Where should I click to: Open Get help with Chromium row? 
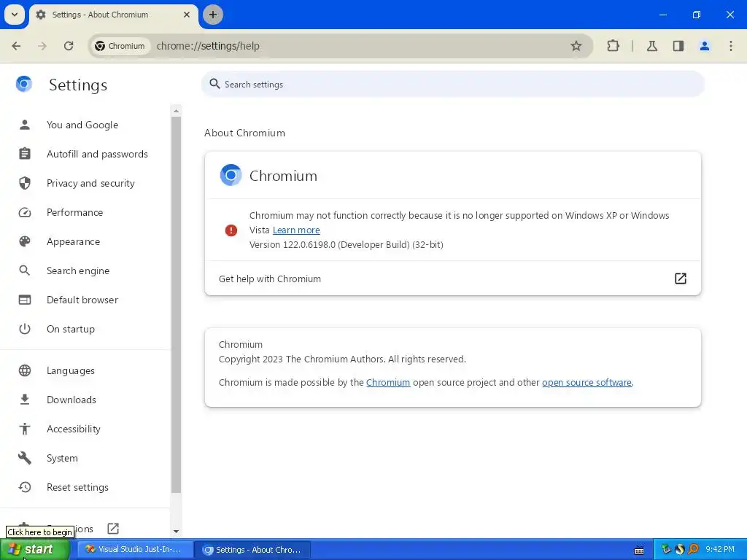452,279
